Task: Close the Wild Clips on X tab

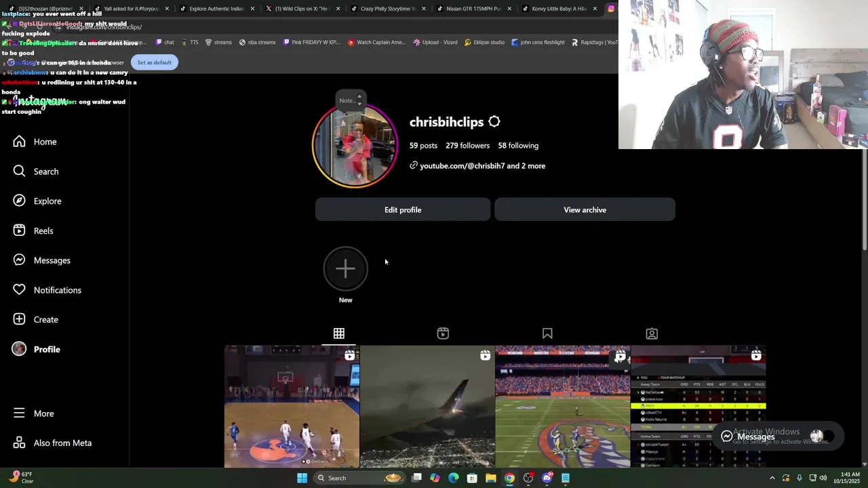Action: point(338,9)
